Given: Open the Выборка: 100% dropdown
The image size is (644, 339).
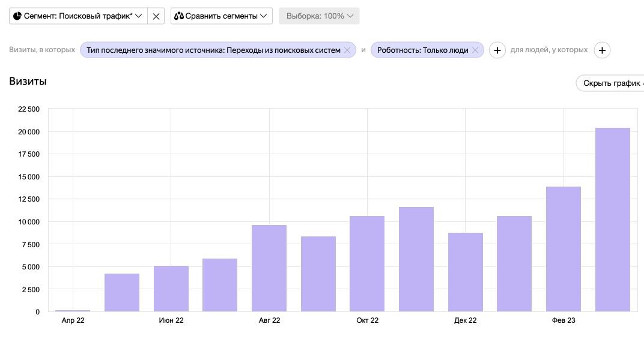Looking at the screenshot, I should click(x=319, y=16).
